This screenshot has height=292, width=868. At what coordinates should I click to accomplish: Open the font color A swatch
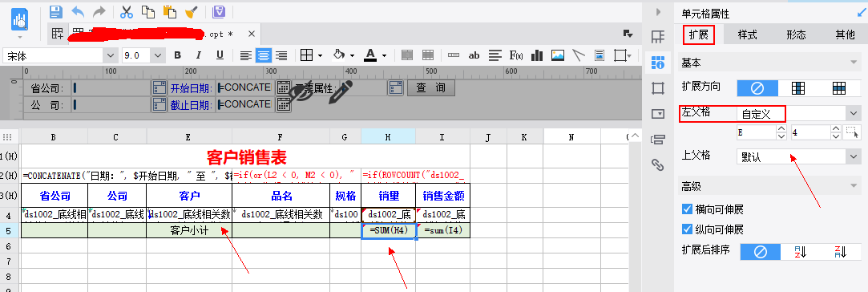(x=369, y=55)
